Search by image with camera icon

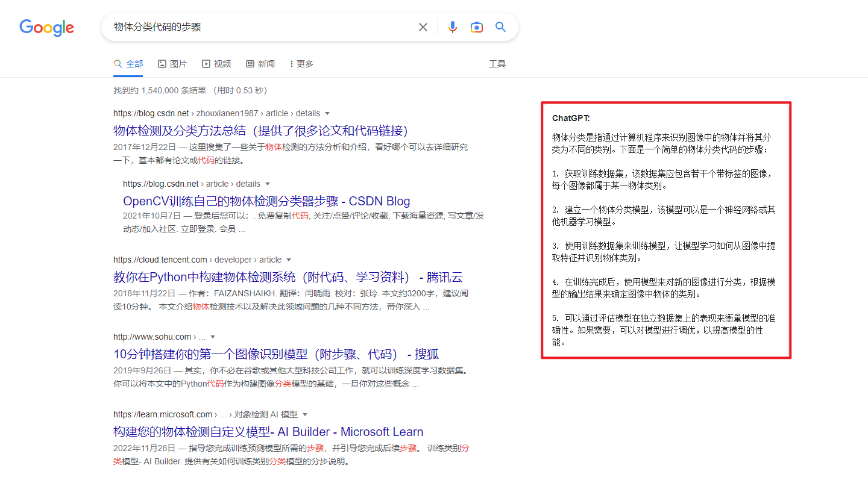click(x=477, y=27)
